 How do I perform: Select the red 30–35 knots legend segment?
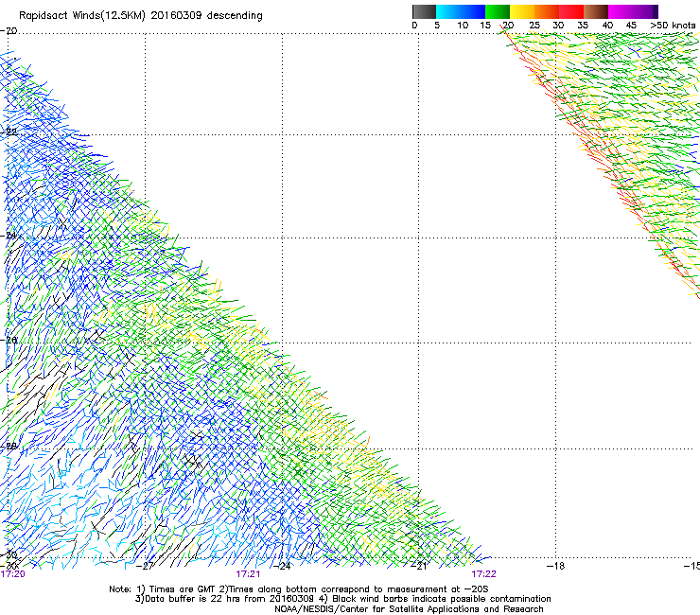coord(571,11)
